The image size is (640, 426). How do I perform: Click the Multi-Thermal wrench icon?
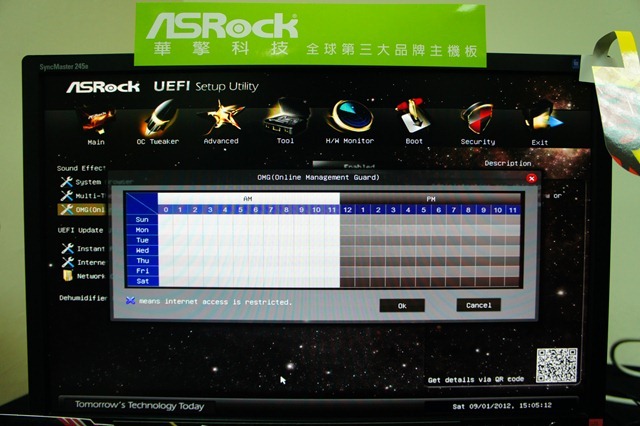pos(66,195)
